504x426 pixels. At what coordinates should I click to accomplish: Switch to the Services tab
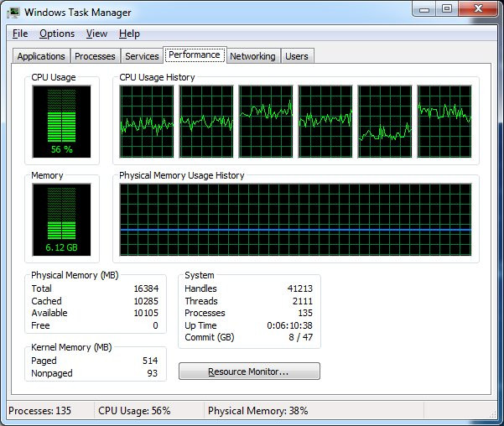[x=142, y=56]
